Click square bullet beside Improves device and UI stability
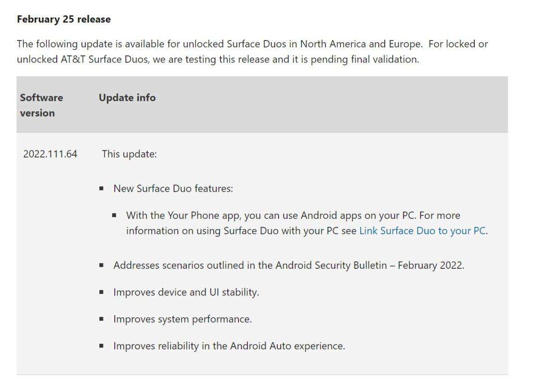Screen dimensions: 540x392 point(102,292)
